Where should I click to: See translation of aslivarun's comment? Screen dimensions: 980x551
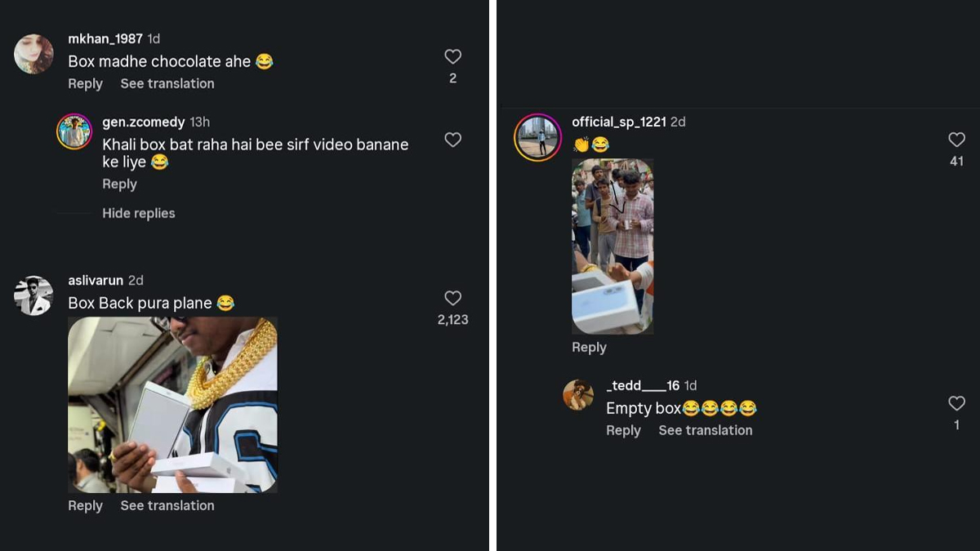coord(167,505)
